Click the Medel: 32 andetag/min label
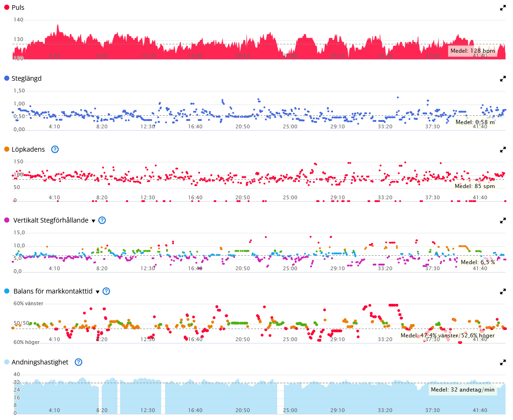The height and width of the screenshot is (420, 513). pos(463,390)
